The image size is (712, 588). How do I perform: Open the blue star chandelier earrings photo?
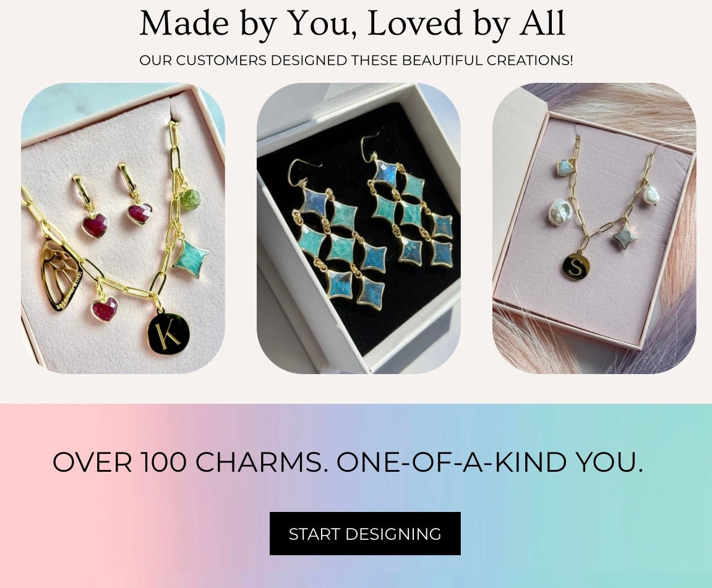point(359,228)
